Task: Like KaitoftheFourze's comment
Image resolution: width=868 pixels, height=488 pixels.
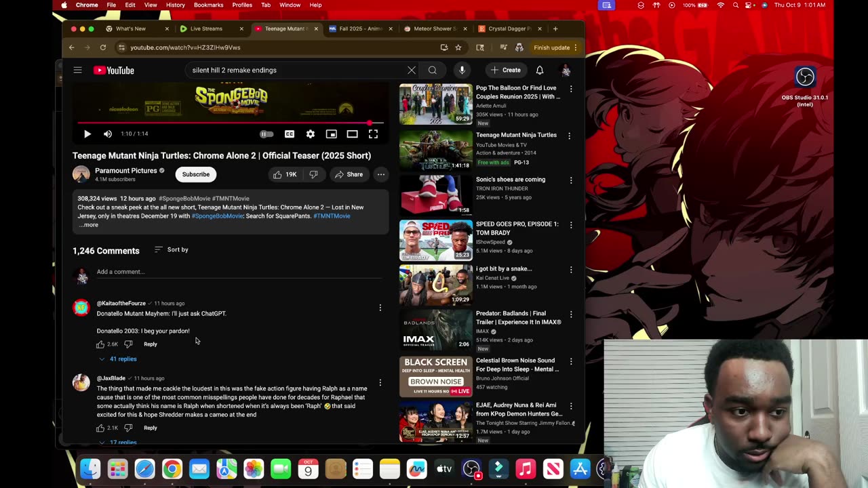Action: [100, 344]
